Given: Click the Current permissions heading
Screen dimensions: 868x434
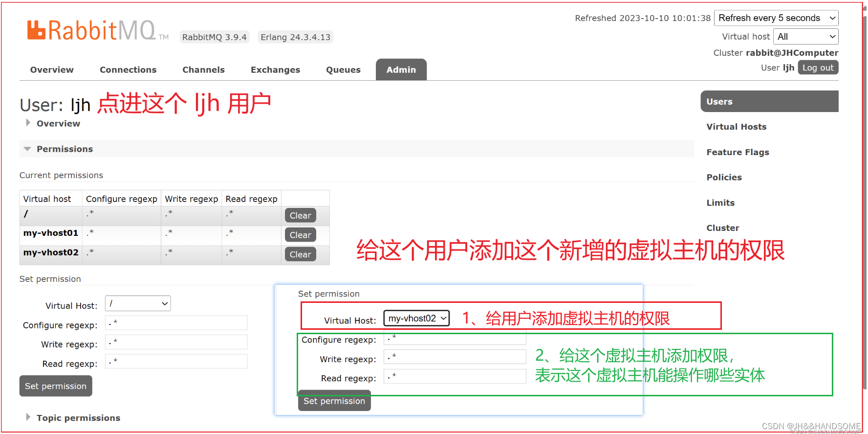Looking at the screenshot, I should (x=61, y=175).
